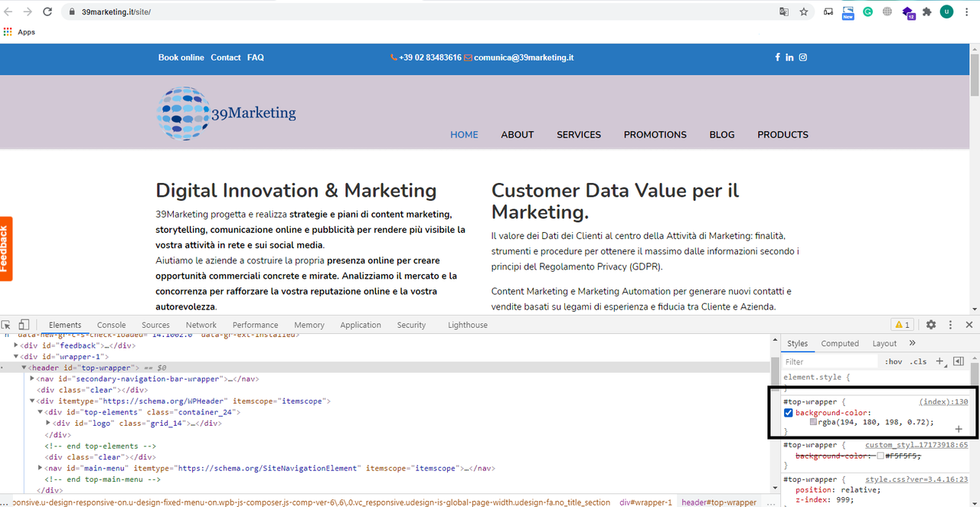The image size is (980, 507).
Task: Click the site's LinkedIn icon in top bar
Action: (789, 57)
